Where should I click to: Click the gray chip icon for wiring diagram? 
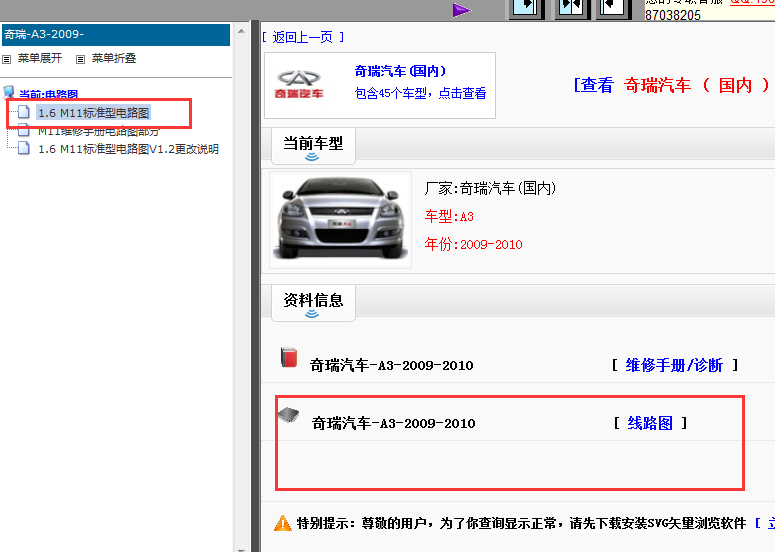coord(289,415)
